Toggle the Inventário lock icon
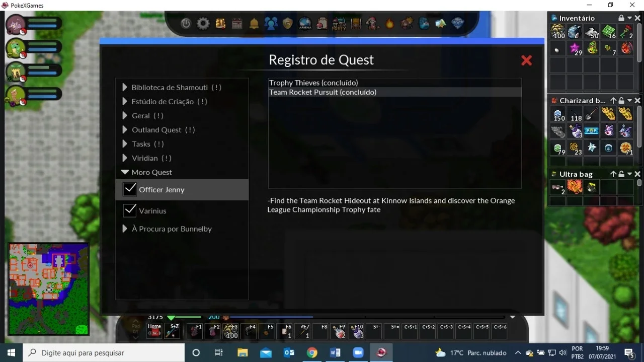 click(621, 18)
